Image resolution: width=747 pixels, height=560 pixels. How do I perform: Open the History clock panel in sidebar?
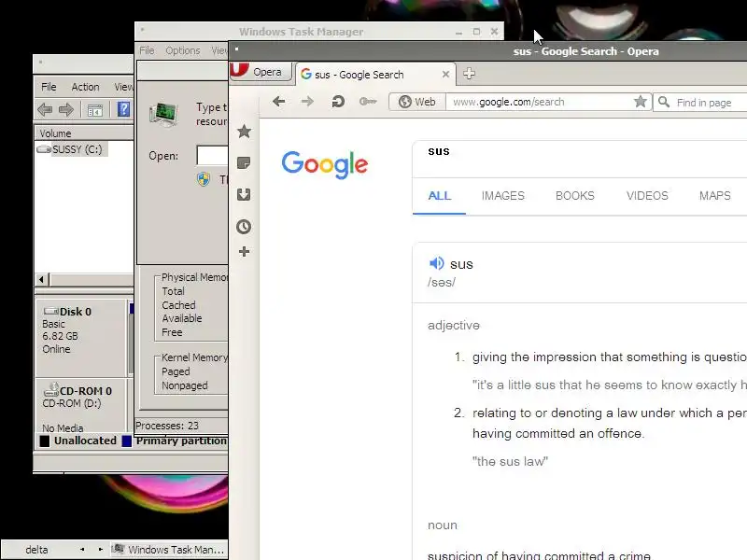click(x=244, y=226)
